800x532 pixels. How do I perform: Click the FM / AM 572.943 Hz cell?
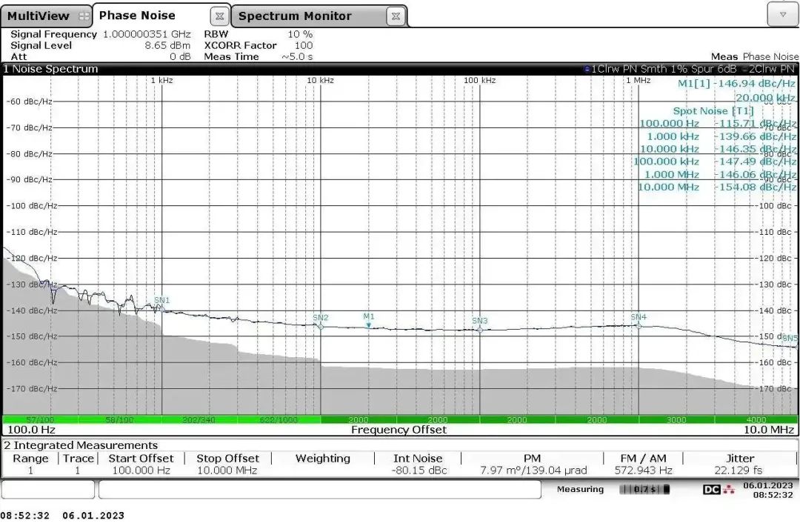[643, 471]
